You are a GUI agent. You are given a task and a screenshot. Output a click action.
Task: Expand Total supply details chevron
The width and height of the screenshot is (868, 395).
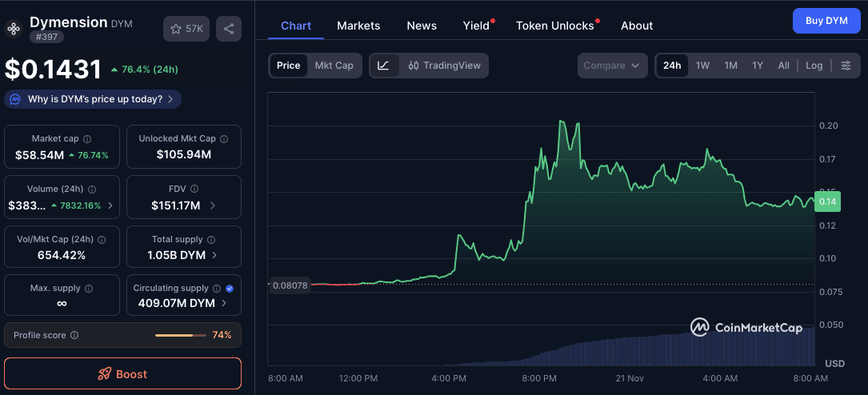(214, 256)
